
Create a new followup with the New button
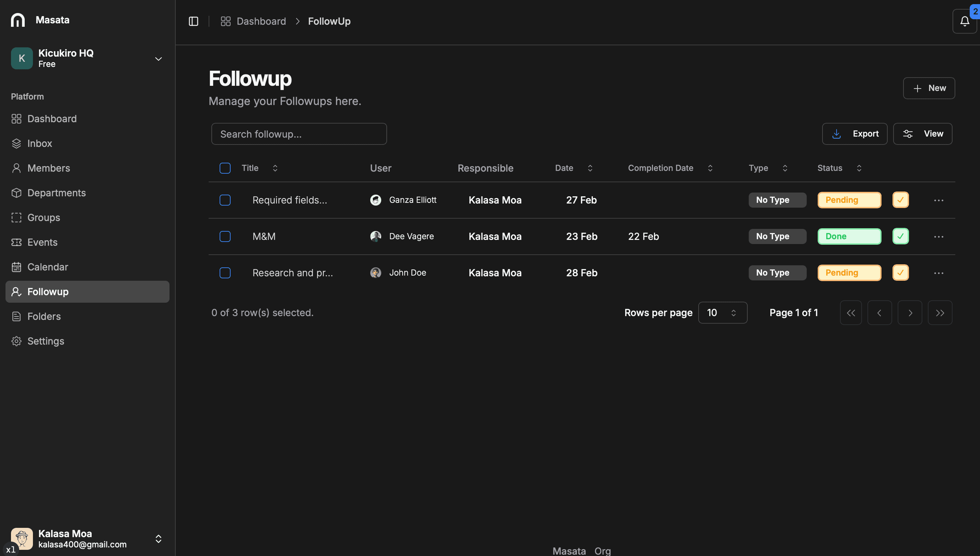pyautogui.click(x=929, y=88)
